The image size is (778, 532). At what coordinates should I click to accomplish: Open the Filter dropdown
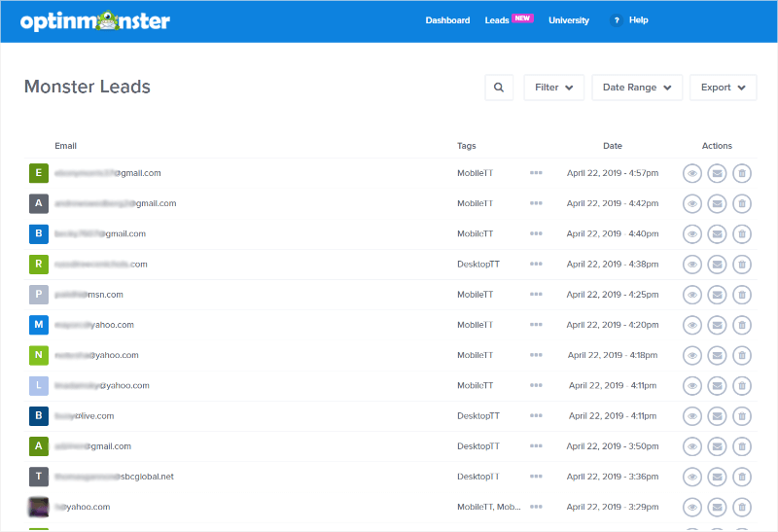tap(553, 88)
